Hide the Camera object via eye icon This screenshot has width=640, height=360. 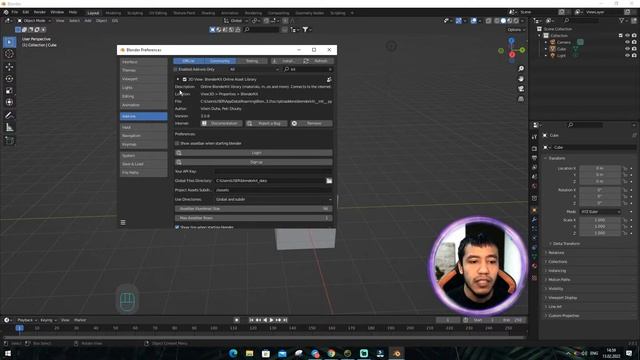627,42
